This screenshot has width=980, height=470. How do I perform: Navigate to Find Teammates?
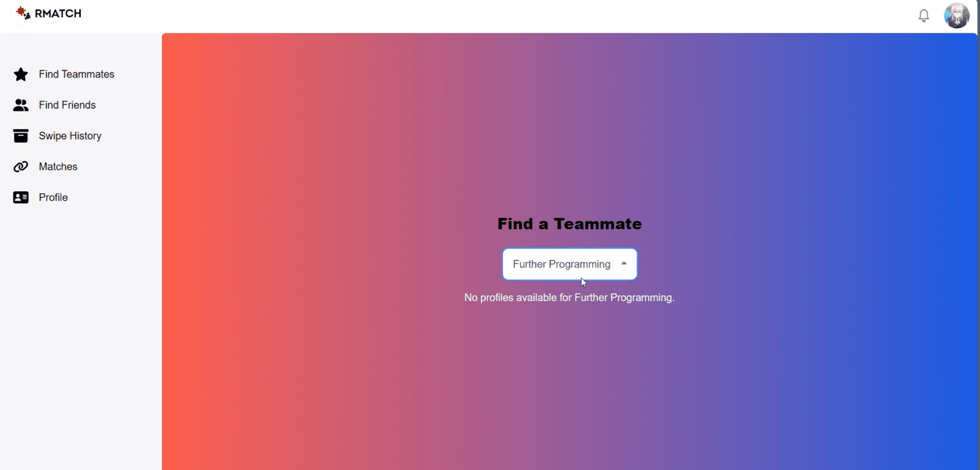tap(77, 75)
